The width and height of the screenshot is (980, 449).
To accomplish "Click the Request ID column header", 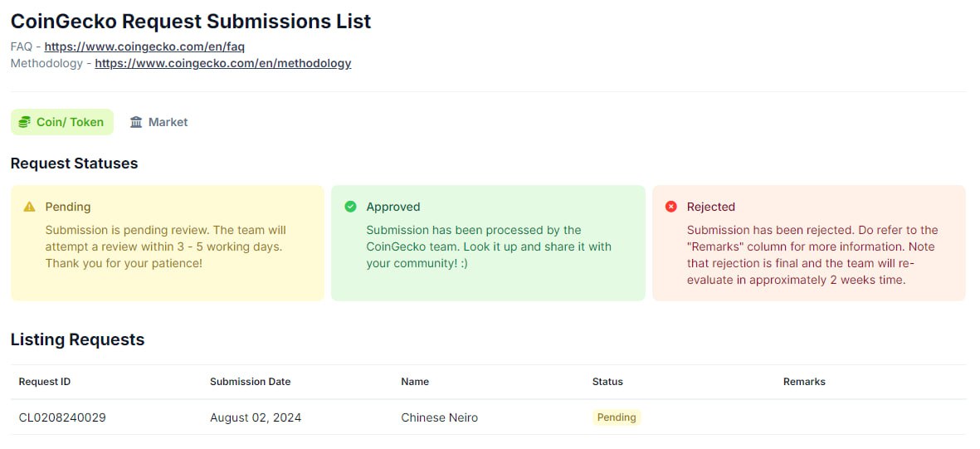I will [x=44, y=382].
